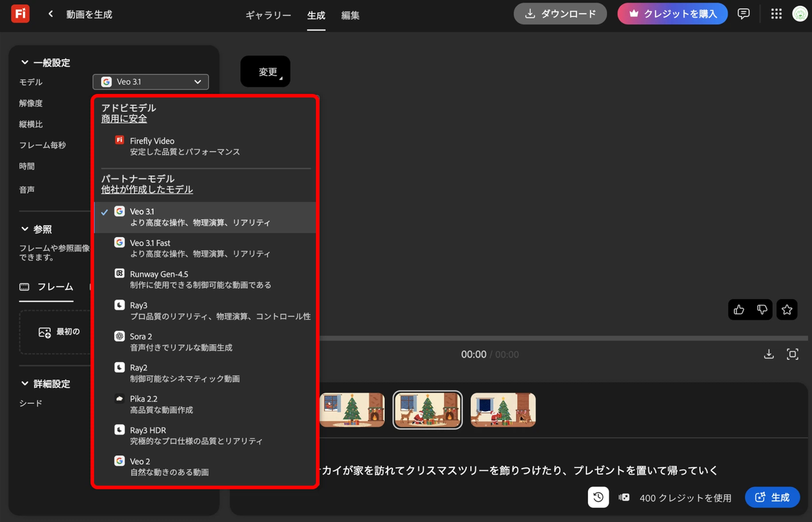This screenshot has height=522, width=812.
Task: Go back with the arrow beside 動画を生成
Action: pyautogui.click(x=51, y=14)
